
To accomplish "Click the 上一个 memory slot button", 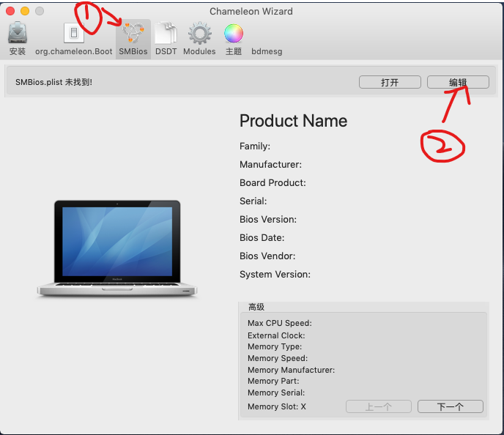I will pos(379,406).
